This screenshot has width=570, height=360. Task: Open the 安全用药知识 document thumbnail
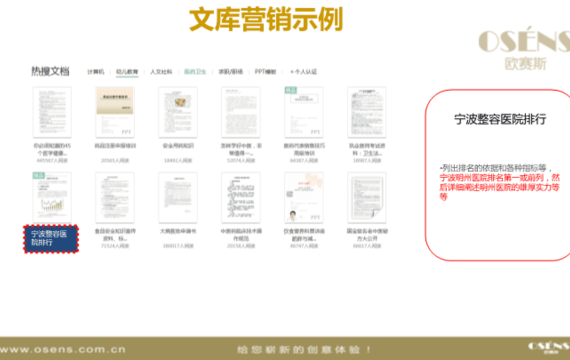tap(178, 112)
